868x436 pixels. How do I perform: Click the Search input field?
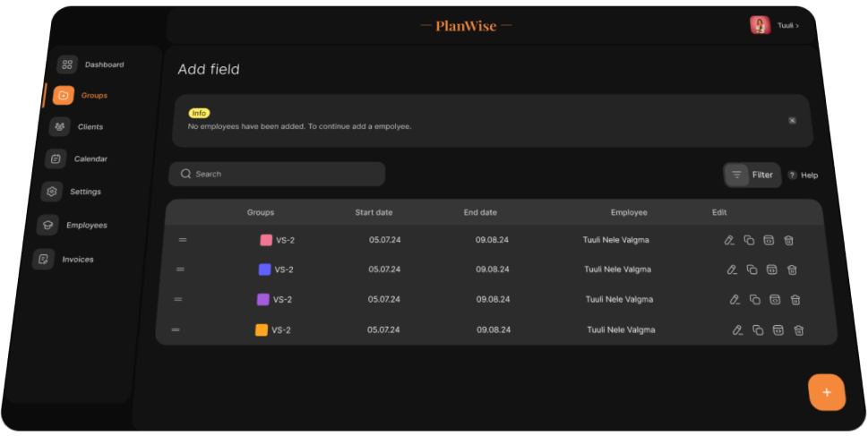click(277, 174)
